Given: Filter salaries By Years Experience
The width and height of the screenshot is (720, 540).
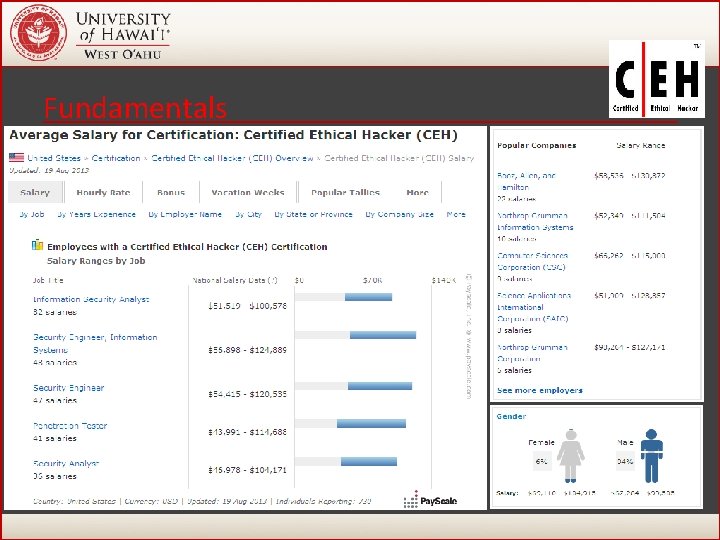Looking at the screenshot, I should [96, 214].
